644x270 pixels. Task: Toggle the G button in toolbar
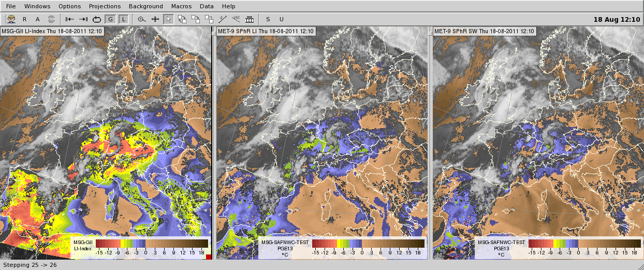[x=110, y=19]
